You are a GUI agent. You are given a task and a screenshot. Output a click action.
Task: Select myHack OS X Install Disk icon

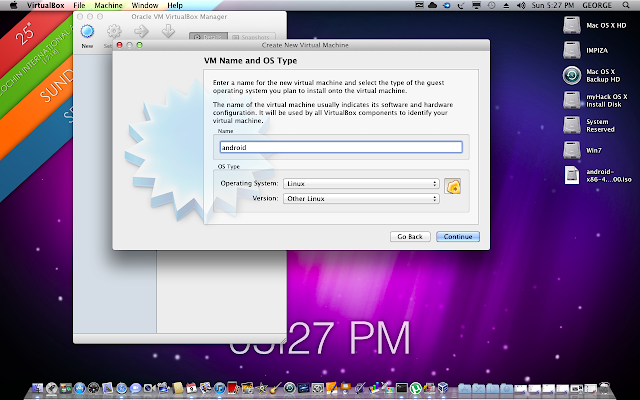click(x=571, y=100)
